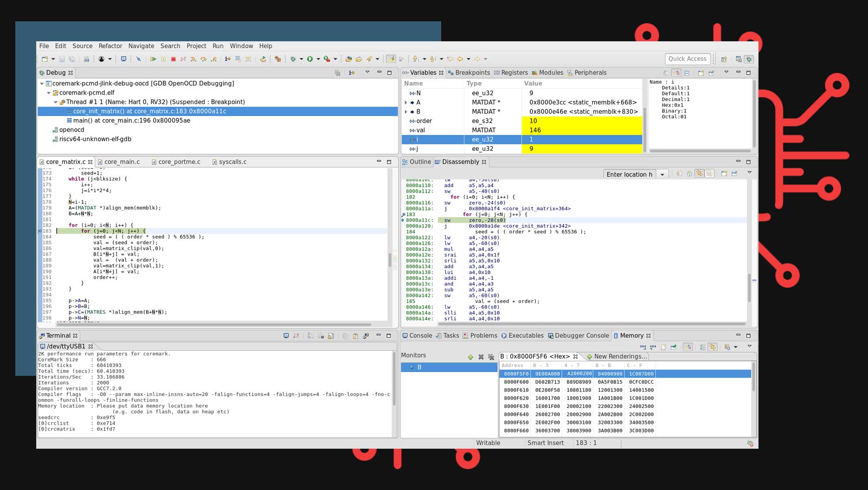868x490 pixels.
Task: Toggle the memory monitors pane button
Action: coord(688,347)
